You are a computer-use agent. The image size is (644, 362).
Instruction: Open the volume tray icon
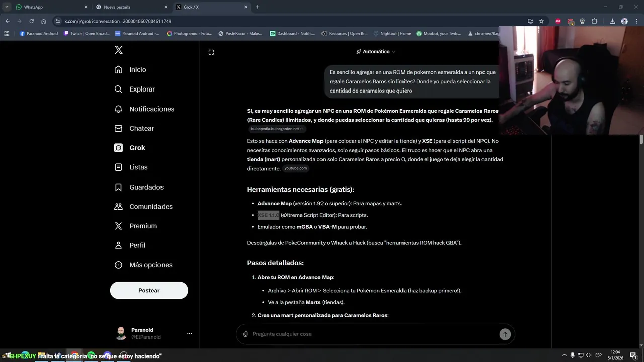[x=589, y=355]
